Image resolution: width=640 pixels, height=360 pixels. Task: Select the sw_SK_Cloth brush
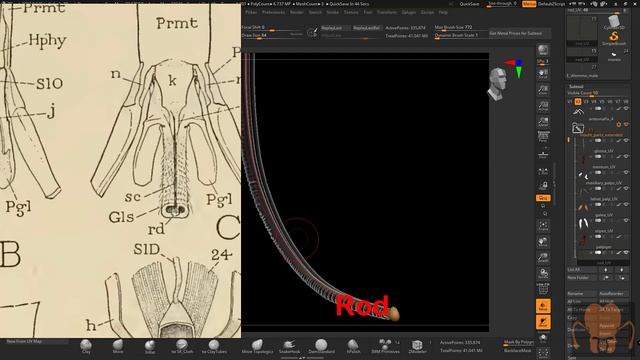tap(182, 346)
